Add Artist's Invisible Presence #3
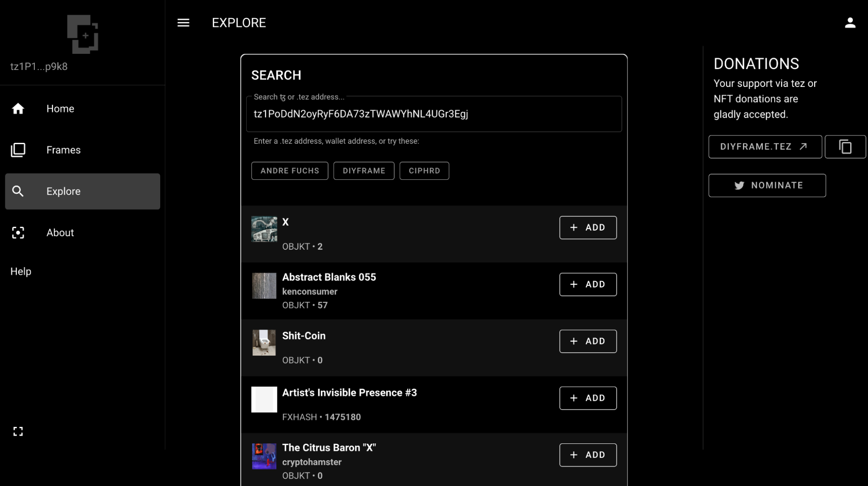Viewport: 868px width, 486px height. click(587, 398)
